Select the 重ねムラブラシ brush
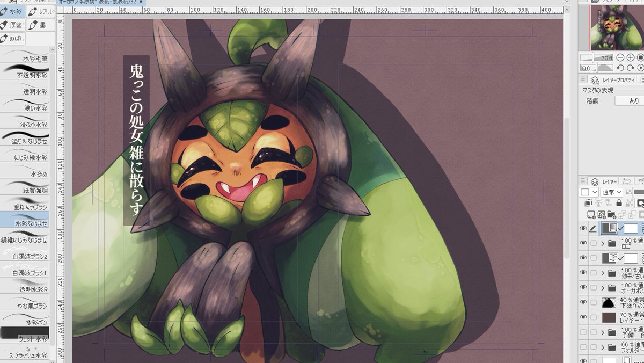Viewport: 644px width, 363px height. click(x=25, y=204)
